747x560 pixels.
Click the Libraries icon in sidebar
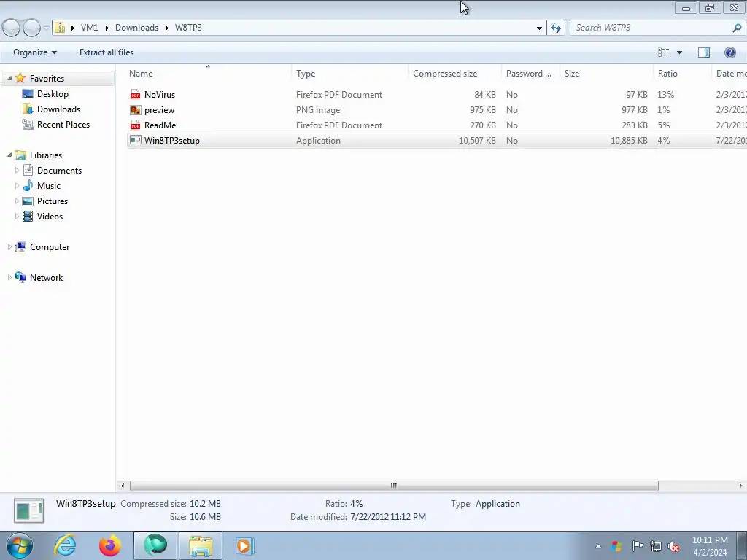[x=20, y=155]
